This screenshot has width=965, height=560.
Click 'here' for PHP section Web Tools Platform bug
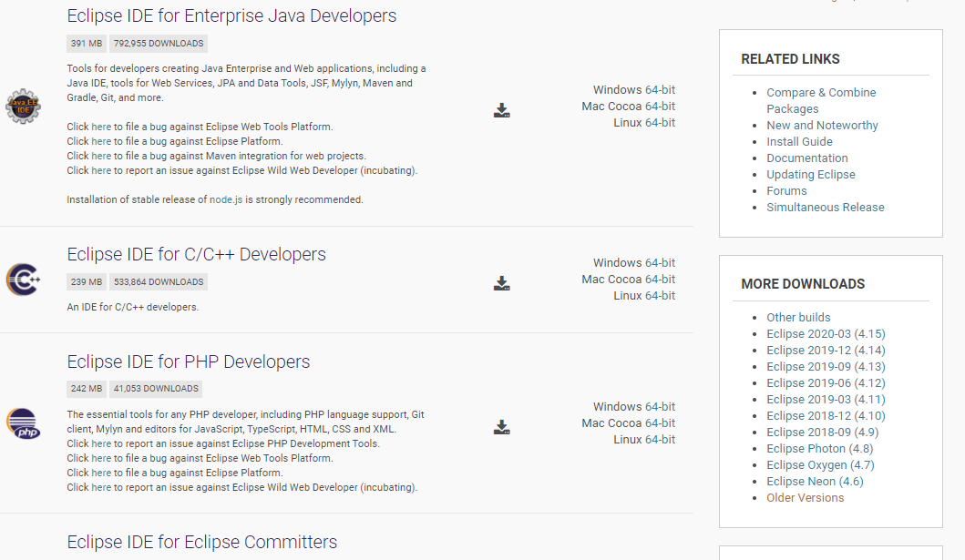pyautogui.click(x=101, y=459)
